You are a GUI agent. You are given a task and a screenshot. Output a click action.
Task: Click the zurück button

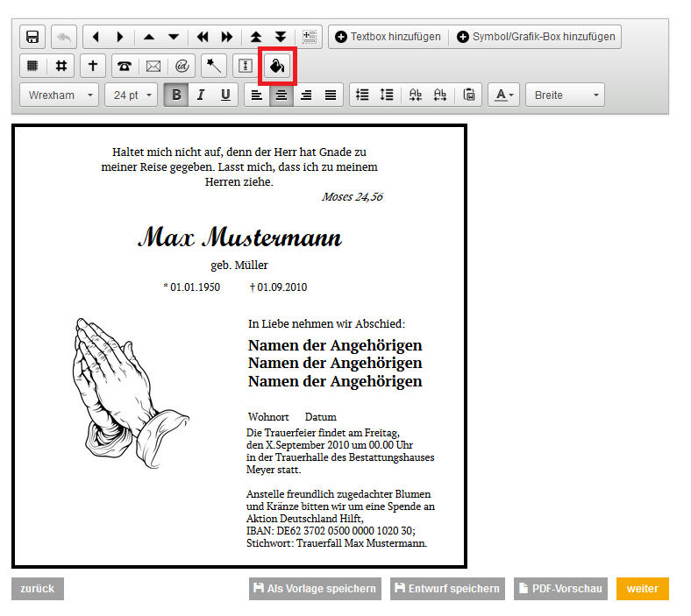38,589
